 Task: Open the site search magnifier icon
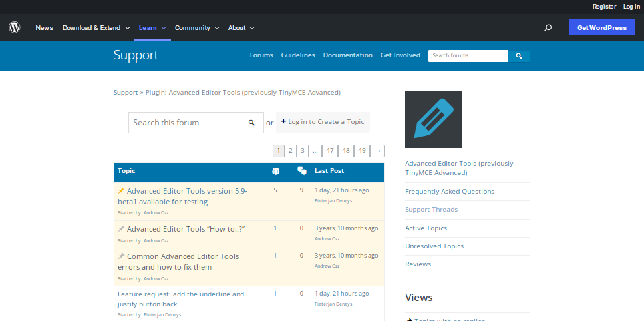[548, 28]
